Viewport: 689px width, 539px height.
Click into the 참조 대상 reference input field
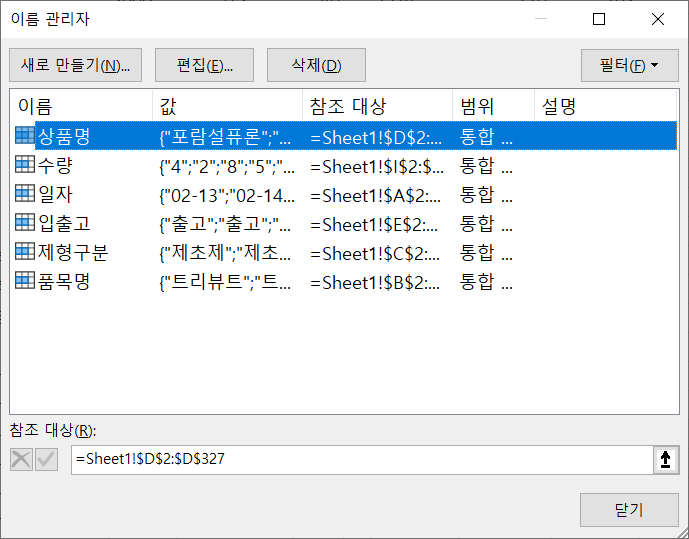[363, 459]
